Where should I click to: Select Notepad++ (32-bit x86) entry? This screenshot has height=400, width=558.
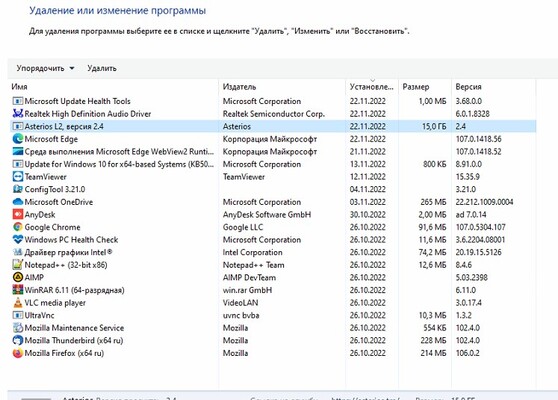pyautogui.click(x=66, y=265)
